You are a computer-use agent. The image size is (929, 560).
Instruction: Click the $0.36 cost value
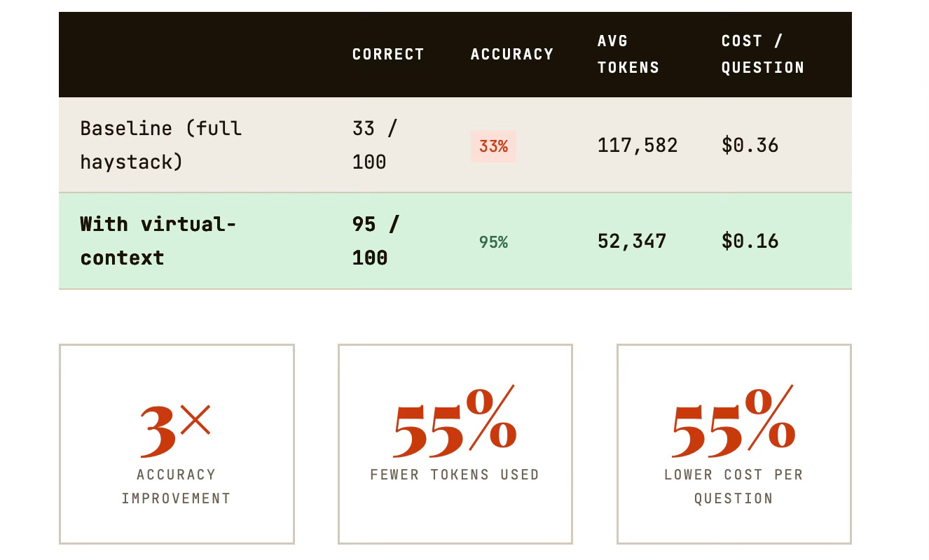pos(750,145)
